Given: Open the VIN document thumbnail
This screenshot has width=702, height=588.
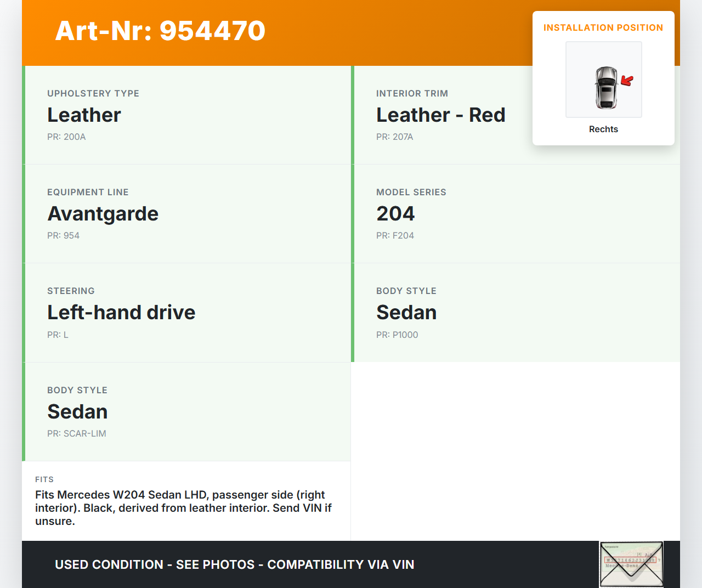Looking at the screenshot, I should [631, 564].
